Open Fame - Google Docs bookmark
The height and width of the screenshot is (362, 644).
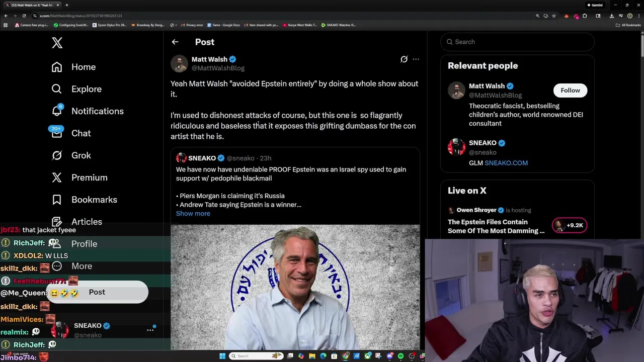[223, 25]
